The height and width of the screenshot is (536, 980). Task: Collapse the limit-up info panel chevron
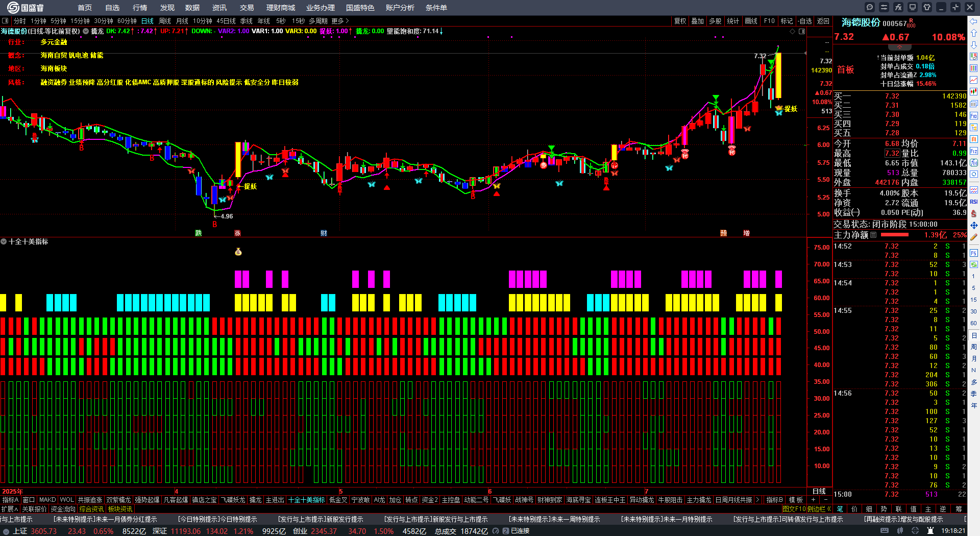pyautogui.click(x=900, y=47)
